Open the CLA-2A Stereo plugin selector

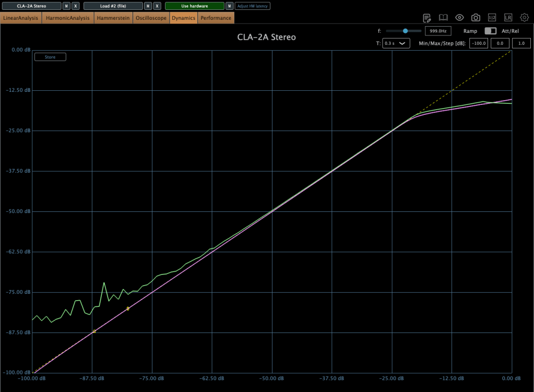click(31, 6)
